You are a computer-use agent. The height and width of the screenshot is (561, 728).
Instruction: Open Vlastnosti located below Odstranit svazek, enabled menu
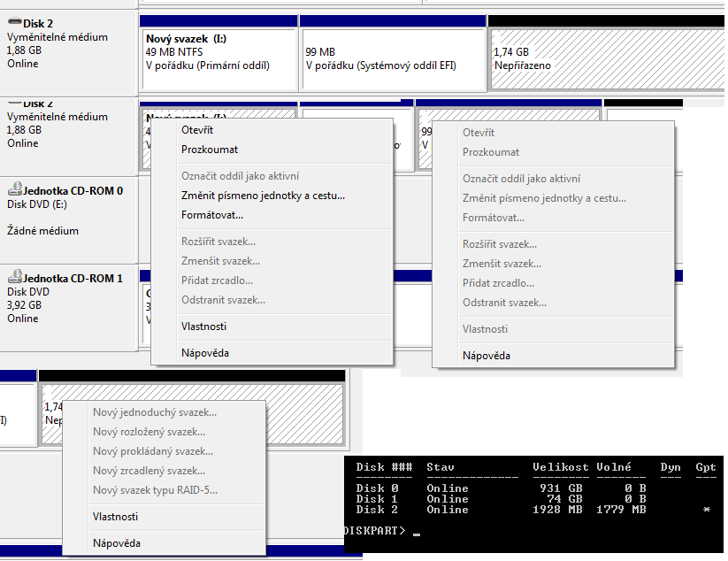click(204, 327)
